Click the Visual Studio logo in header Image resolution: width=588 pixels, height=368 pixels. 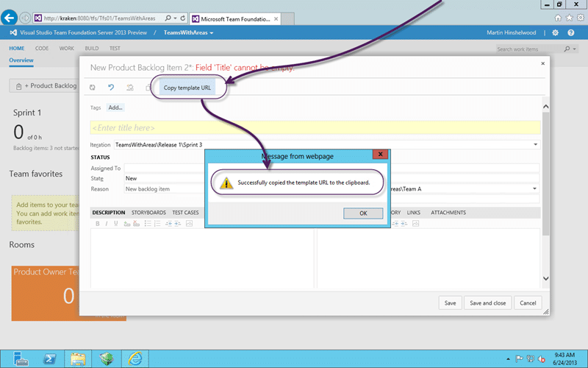(13, 32)
